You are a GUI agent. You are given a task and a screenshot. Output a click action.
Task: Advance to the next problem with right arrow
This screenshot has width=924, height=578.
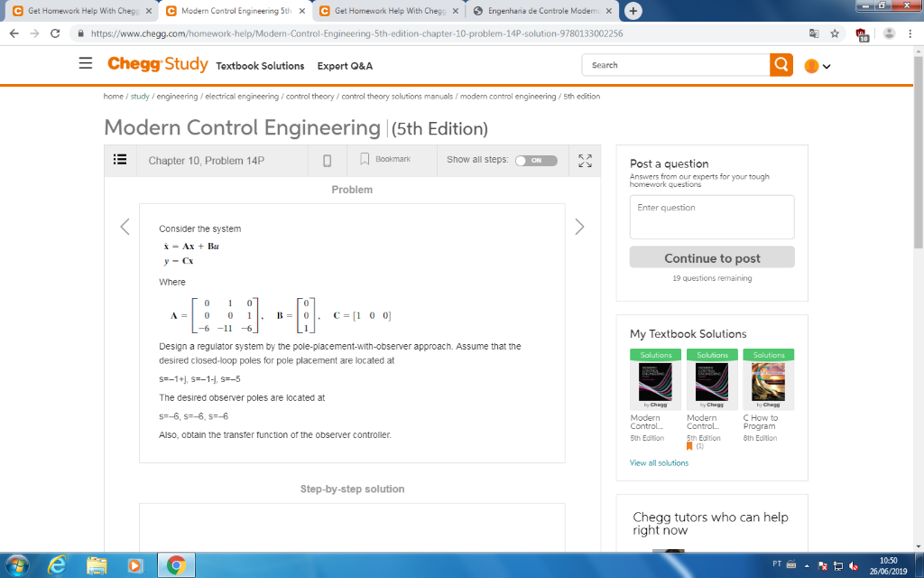(x=579, y=227)
